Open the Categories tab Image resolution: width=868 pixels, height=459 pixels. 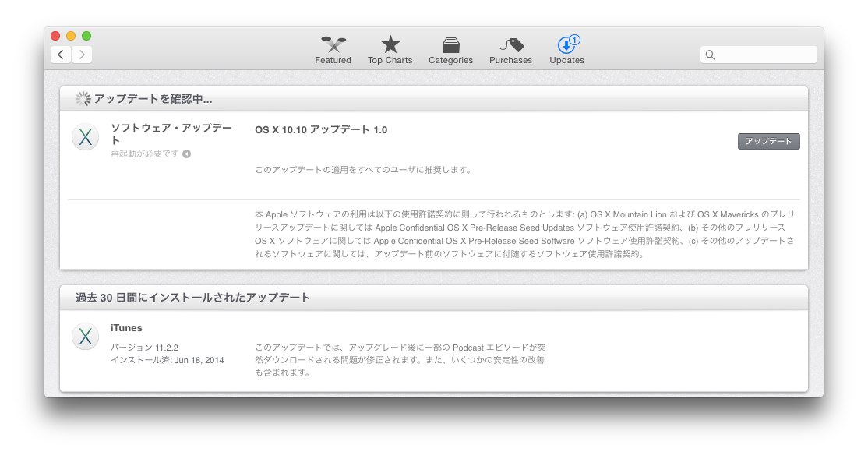point(450,51)
